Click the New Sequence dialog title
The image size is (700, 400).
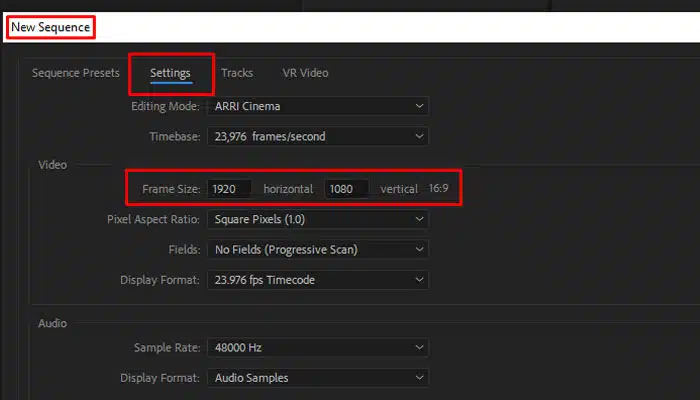(50, 27)
